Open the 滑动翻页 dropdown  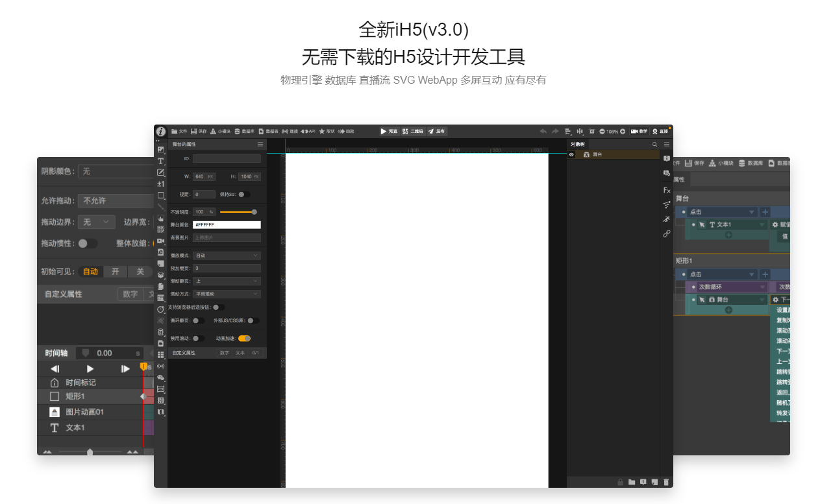[227, 281]
